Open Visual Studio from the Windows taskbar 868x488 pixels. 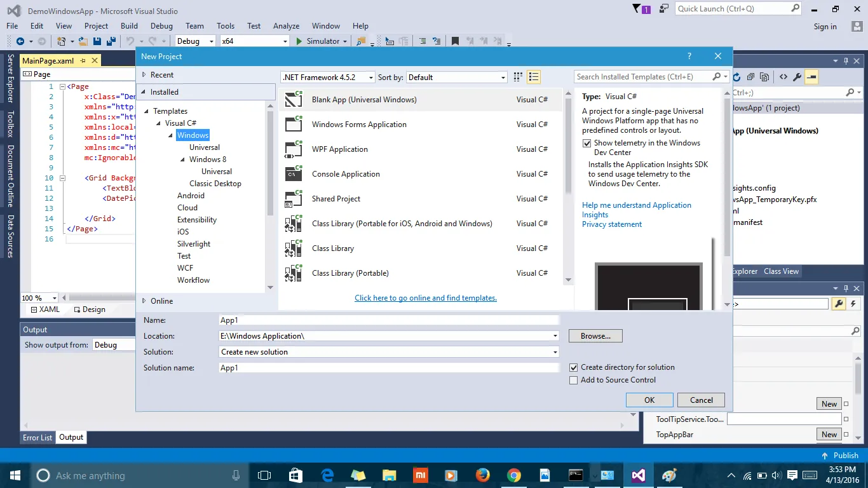click(638, 475)
